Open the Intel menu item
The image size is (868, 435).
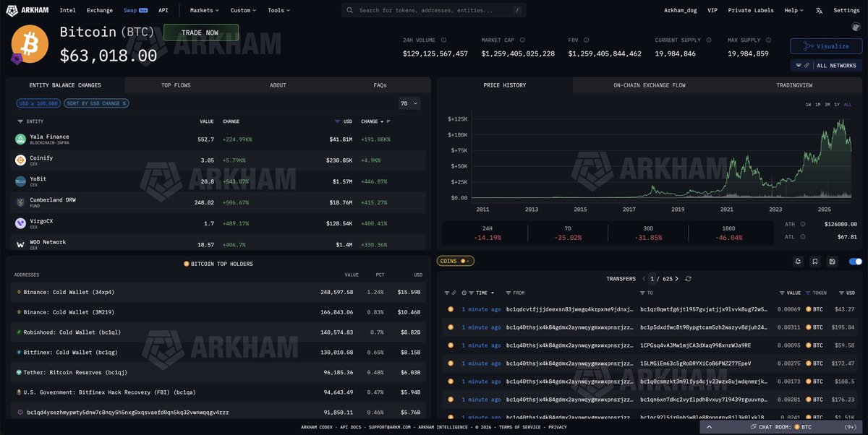tap(67, 11)
